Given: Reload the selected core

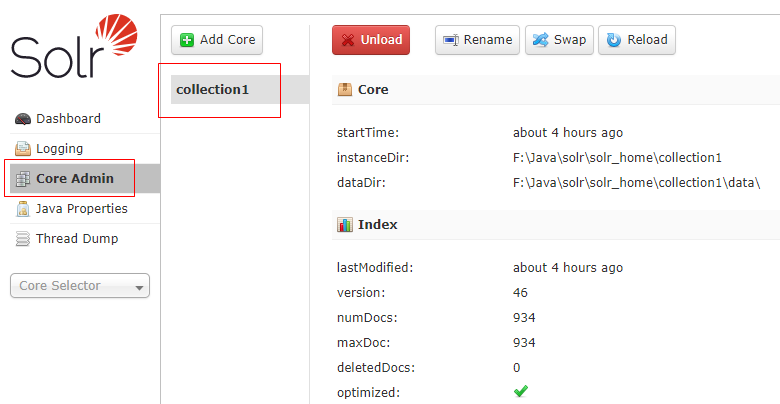Looking at the screenshot, I should pyautogui.click(x=637, y=40).
